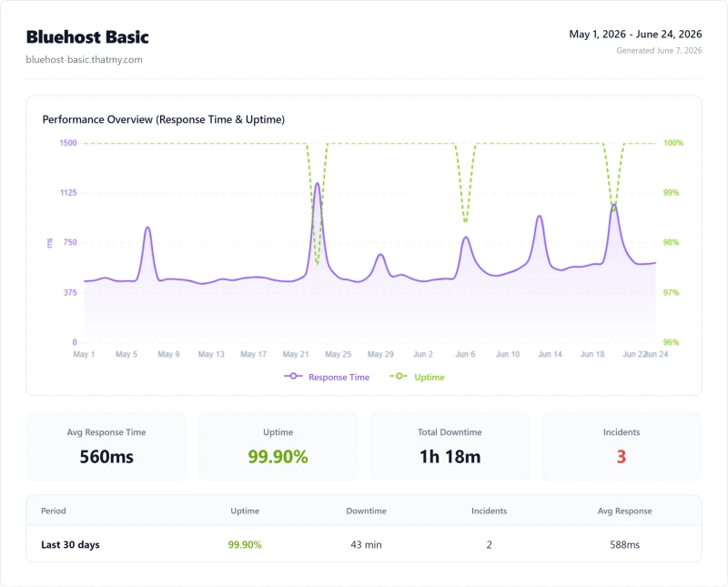Image resolution: width=728 pixels, height=587 pixels.
Task: Click the May 9 x-axis label
Action: (x=168, y=354)
